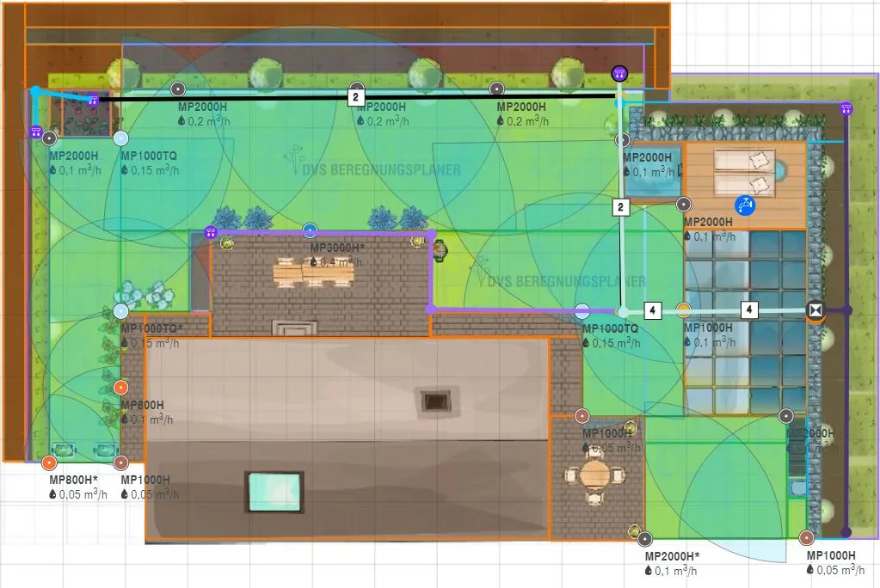
Task: Select the dining table on the patio
Action: pos(313,273)
